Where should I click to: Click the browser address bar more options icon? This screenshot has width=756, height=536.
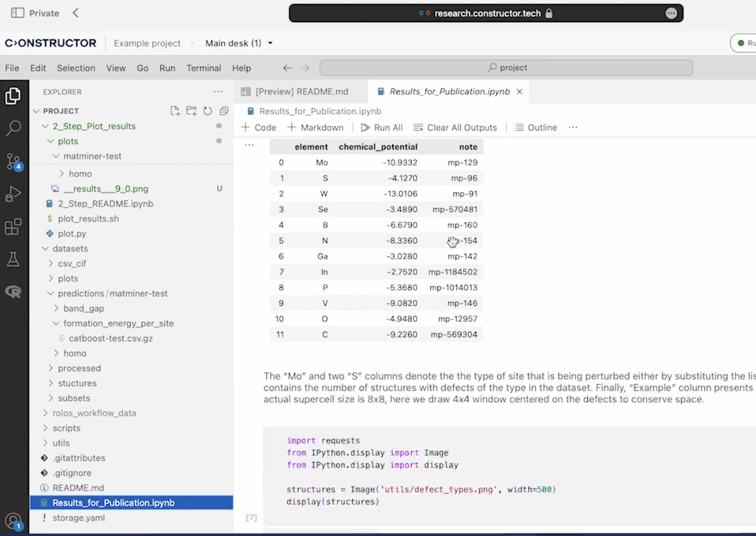[671, 13]
